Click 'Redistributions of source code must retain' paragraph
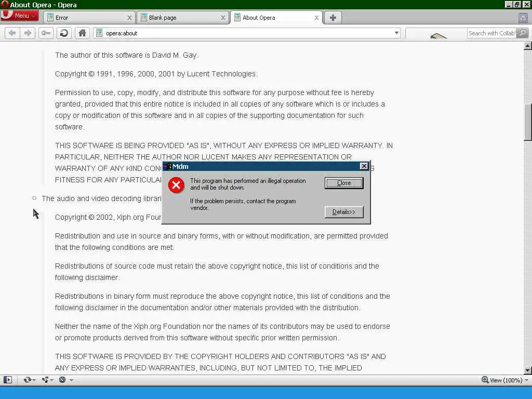 point(217,272)
